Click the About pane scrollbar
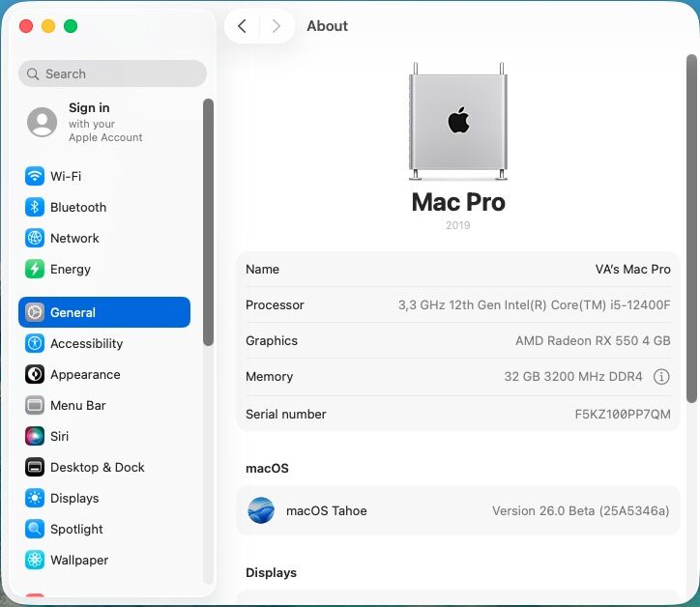 [691, 228]
